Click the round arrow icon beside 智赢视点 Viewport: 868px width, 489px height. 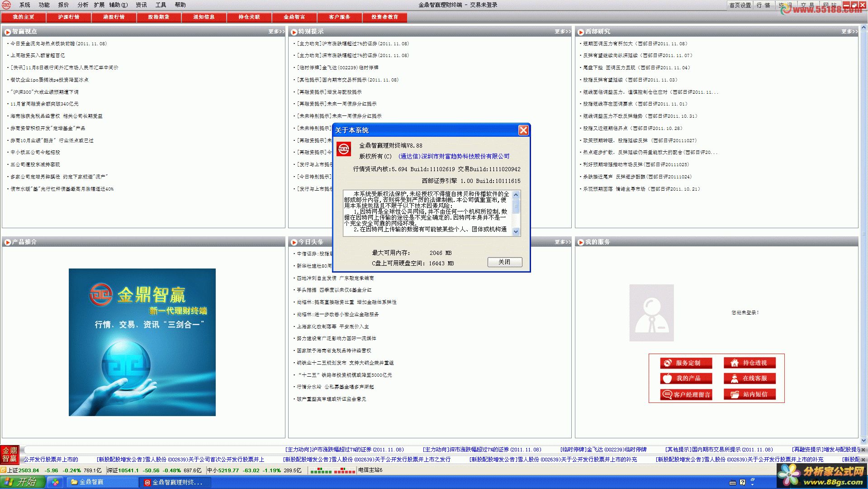click(x=8, y=32)
